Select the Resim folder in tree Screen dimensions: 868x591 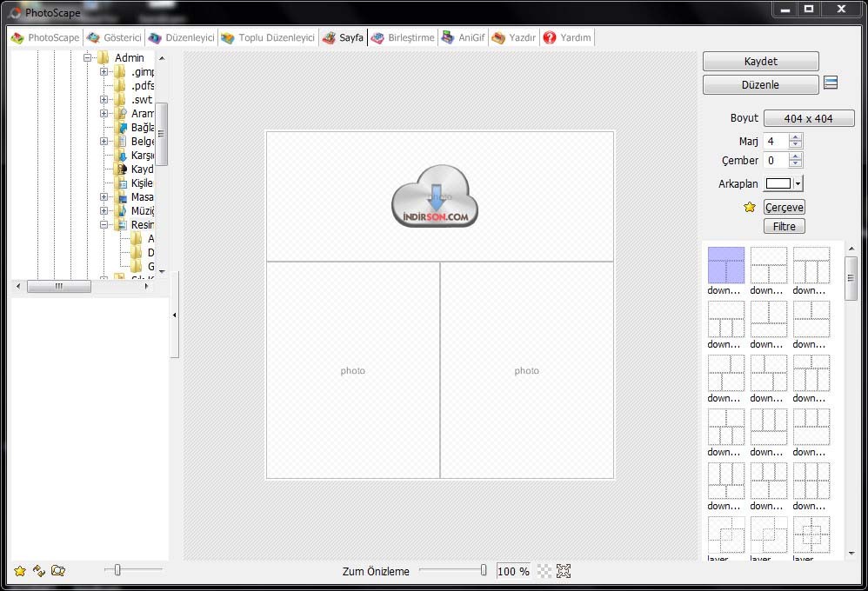click(143, 225)
